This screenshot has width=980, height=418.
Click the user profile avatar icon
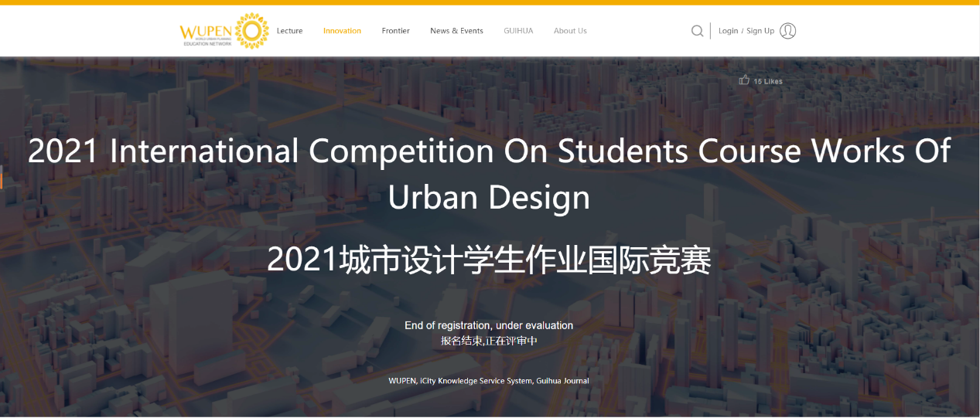pyautogui.click(x=787, y=31)
